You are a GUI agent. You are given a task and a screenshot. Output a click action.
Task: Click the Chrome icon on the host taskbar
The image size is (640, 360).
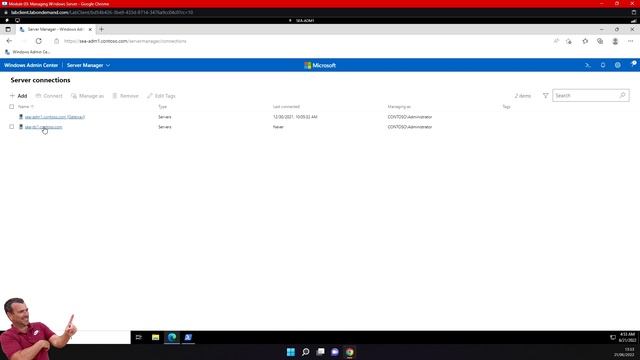[x=350, y=352]
